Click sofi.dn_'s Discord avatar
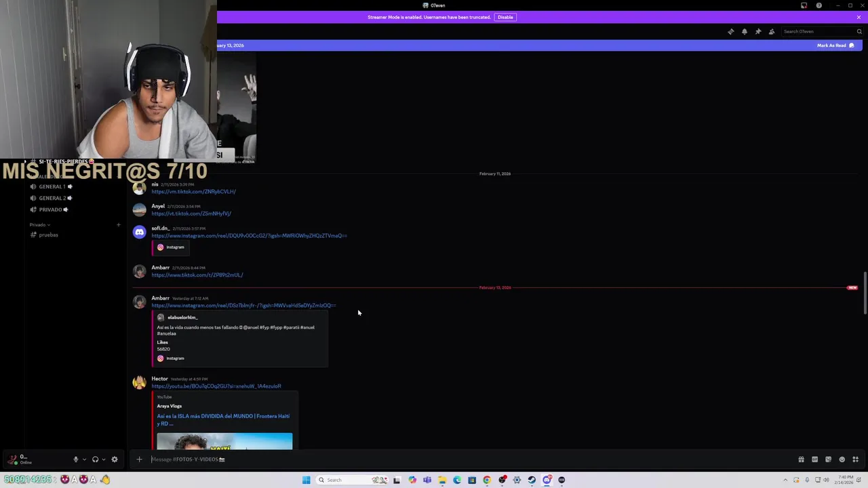This screenshot has width=868, height=488. pyautogui.click(x=139, y=232)
